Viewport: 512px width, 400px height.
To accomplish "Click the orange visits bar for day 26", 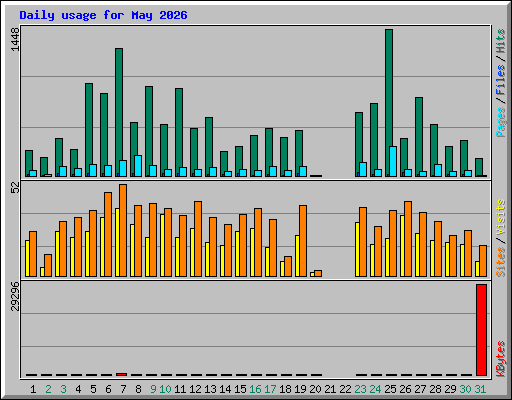I will click(x=408, y=239).
